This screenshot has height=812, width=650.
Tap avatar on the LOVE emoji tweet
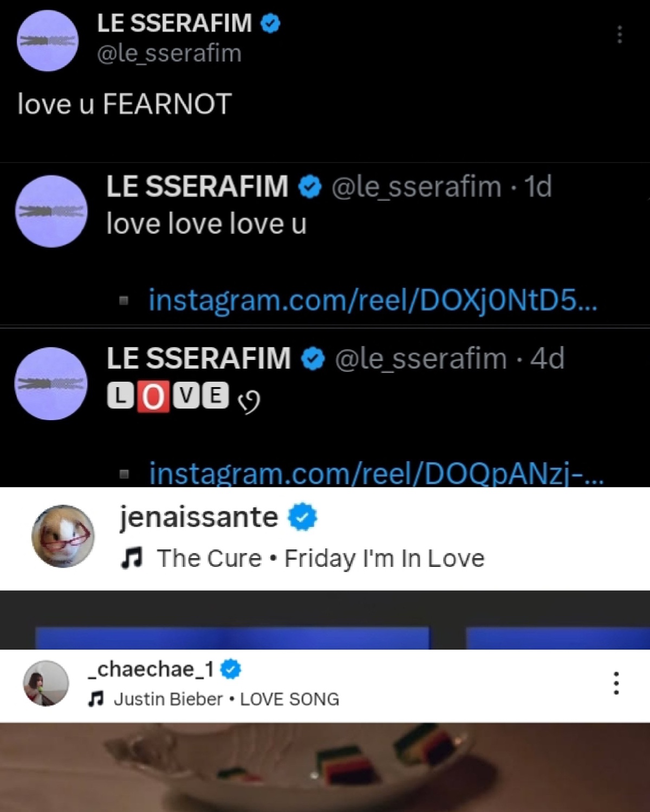coord(51,383)
